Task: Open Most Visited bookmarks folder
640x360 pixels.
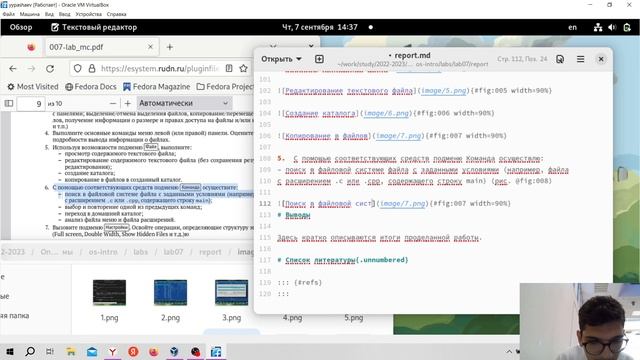Action: pos(33,87)
